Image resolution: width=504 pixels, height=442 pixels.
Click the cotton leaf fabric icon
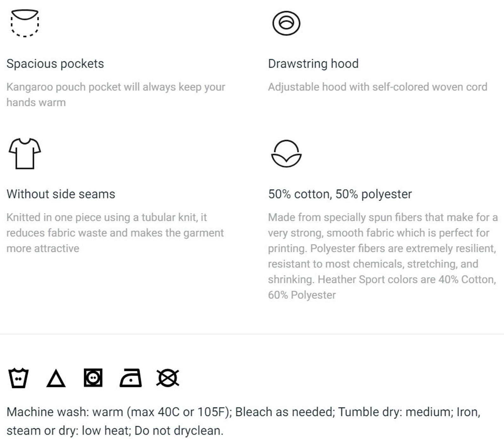[x=286, y=154]
